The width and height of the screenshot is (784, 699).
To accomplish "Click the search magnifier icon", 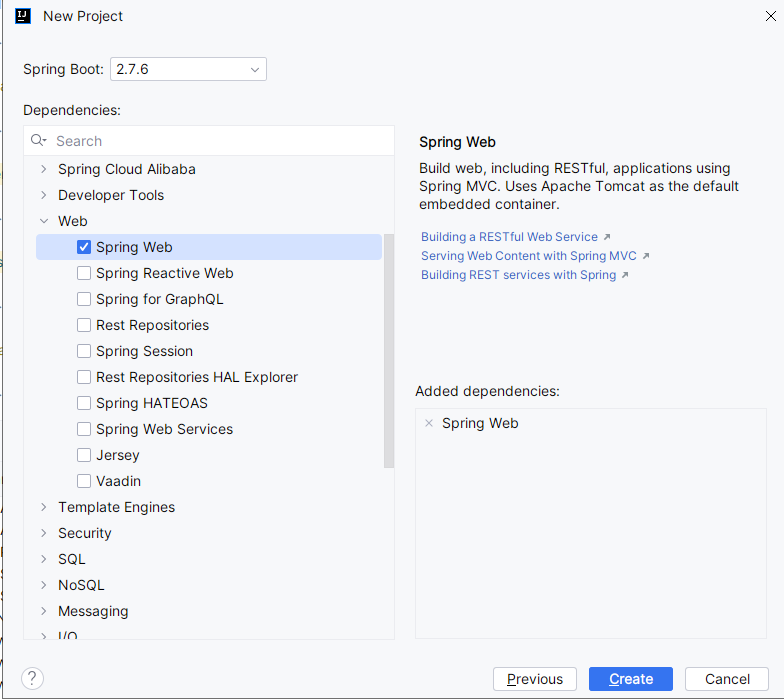I will (x=38, y=140).
